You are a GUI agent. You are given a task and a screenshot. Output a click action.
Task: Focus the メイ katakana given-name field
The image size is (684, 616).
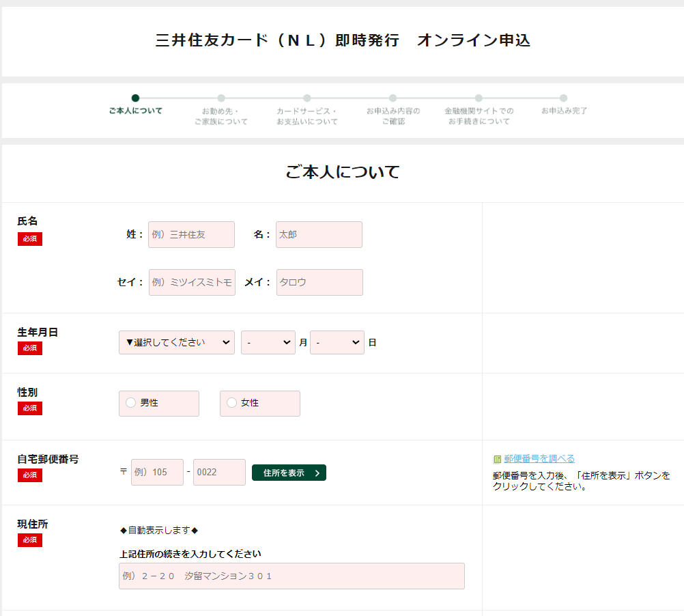pos(319,282)
